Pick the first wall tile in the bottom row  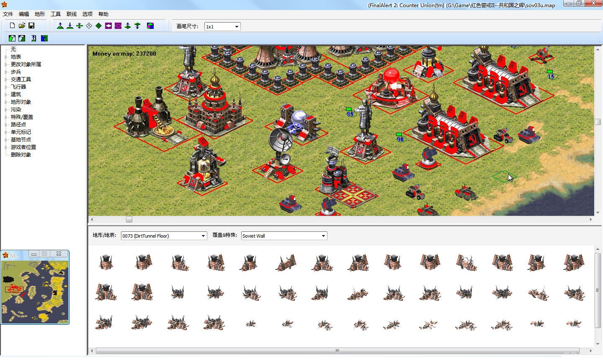104,323
